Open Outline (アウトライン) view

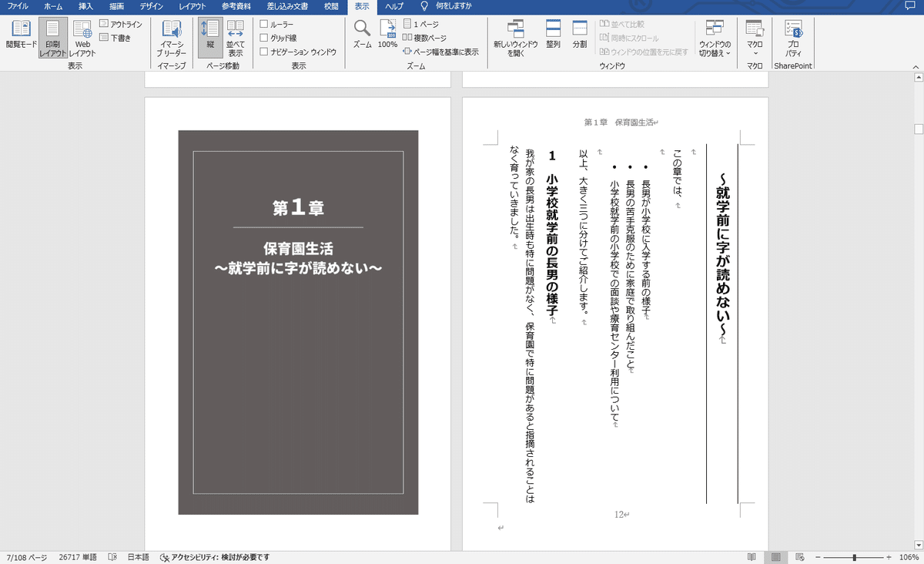(121, 25)
